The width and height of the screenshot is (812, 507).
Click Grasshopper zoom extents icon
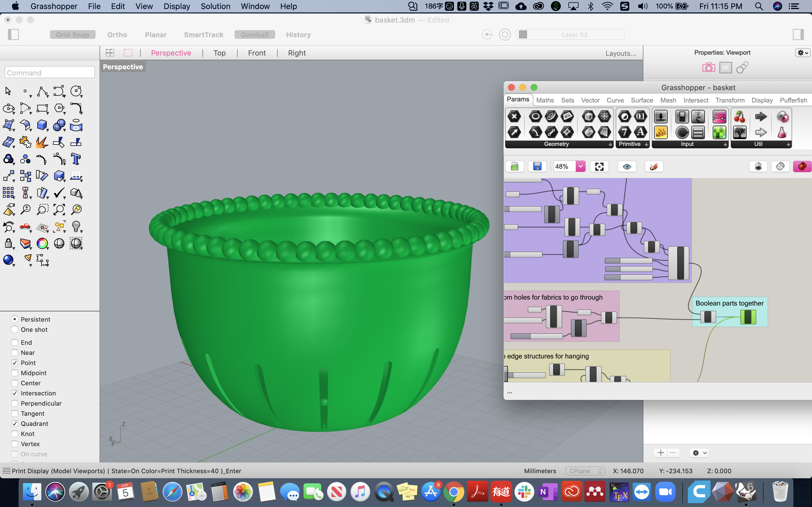[x=599, y=166]
